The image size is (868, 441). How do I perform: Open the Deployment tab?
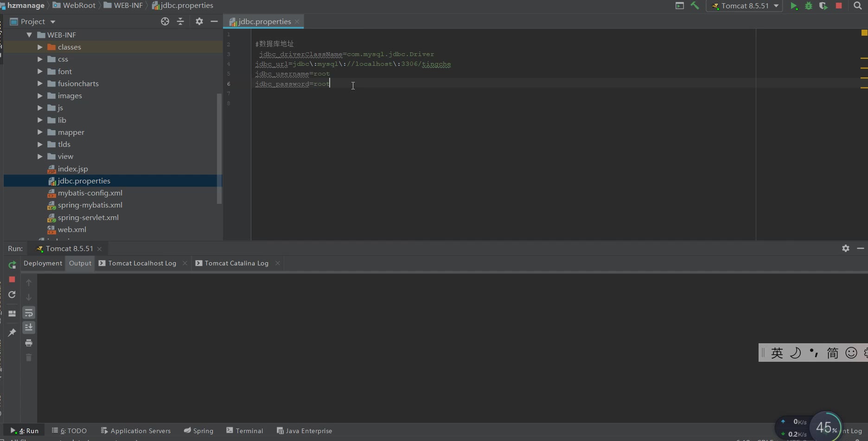pyautogui.click(x=43, y=263)
